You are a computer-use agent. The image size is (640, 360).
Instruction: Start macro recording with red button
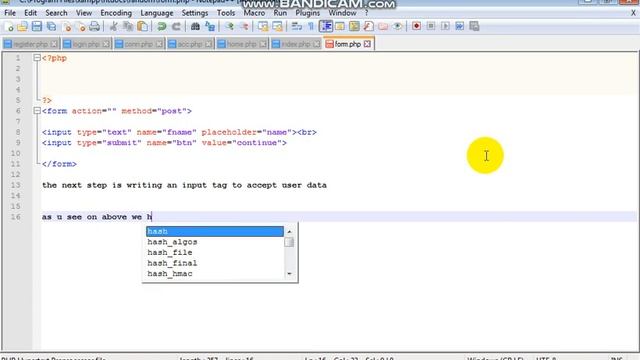tap(416, 27)
